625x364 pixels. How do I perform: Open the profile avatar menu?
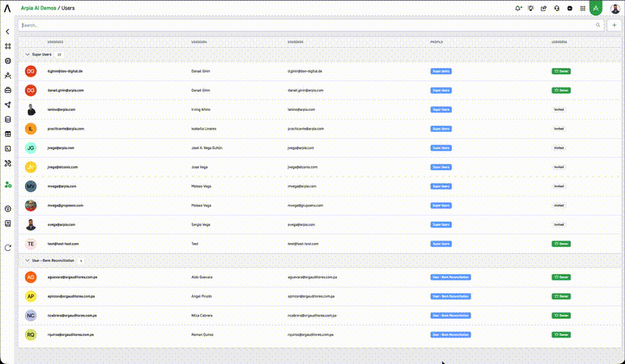point(615,9)
